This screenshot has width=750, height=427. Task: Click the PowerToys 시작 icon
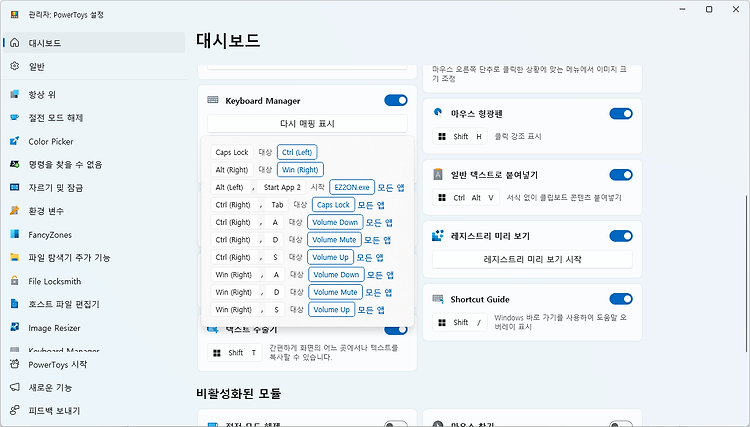(15, 364)
